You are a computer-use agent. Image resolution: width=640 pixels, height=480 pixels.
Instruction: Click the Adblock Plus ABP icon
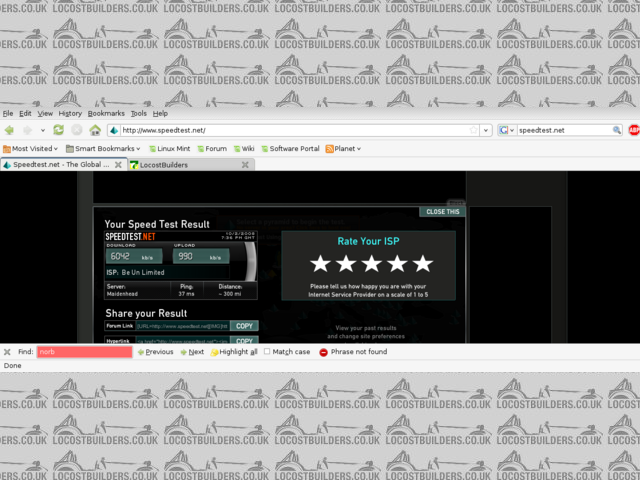tap(633, 130)
